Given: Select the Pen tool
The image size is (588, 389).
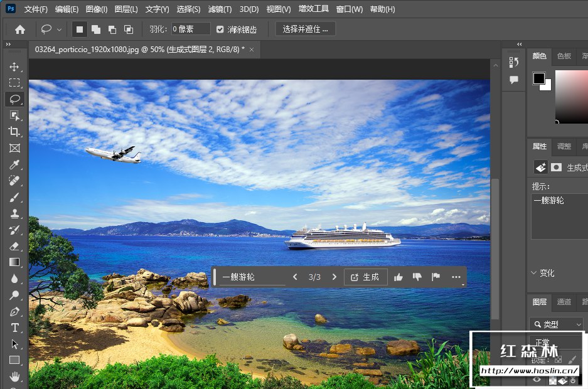Looking at the screenshot, I should [x=14, y=311].
